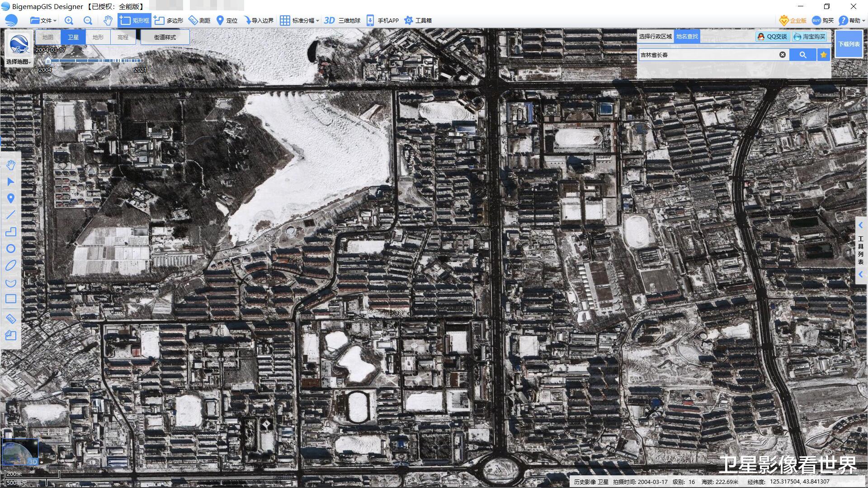Open the 3D globe (三维地球) view
The height and width of the screenshot is (488, 868).
(x=343, y=20)
